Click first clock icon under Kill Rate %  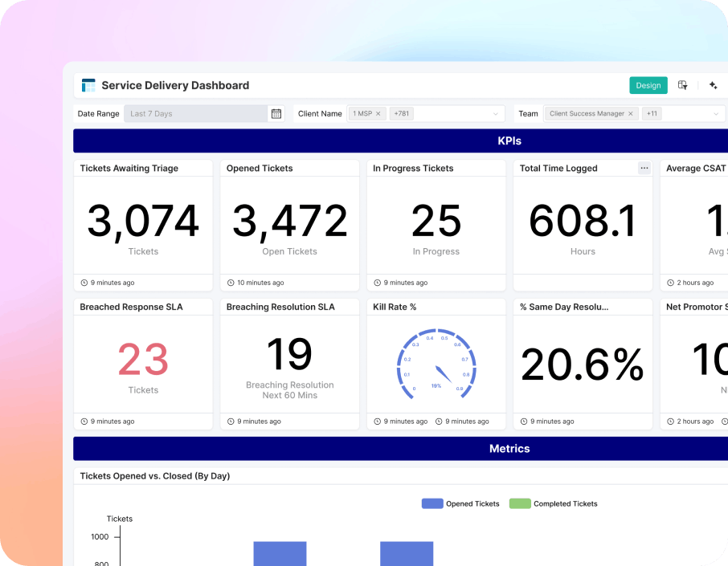pyautogui.click(x=378, y=421)
